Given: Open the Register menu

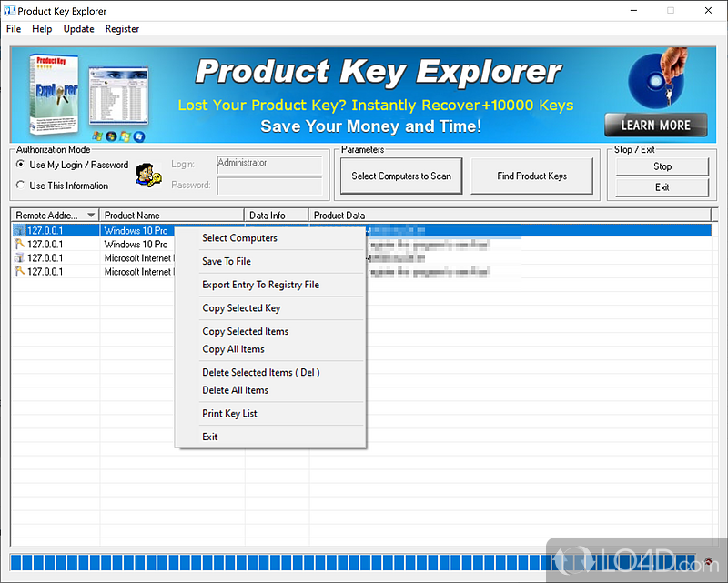Looking at the screenshot, I should pos(122,29).
